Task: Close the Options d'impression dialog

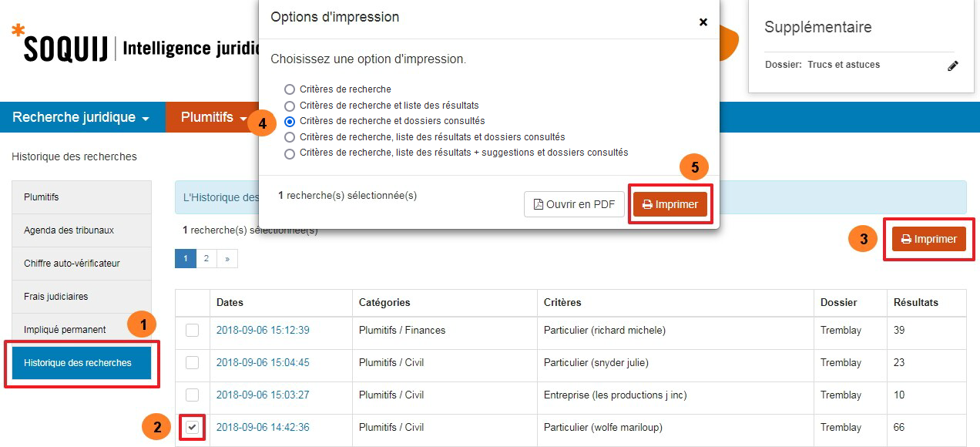Action: pyautogui.click(x=703, y=22)
